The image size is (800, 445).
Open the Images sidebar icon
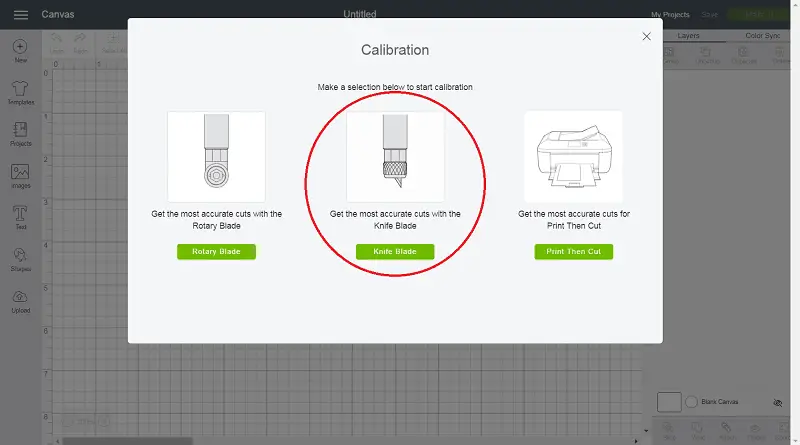20,171
